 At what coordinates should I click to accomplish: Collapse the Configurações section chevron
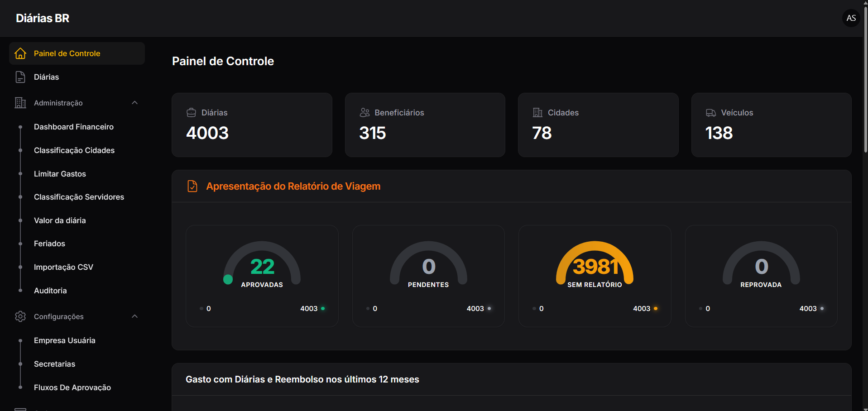pyautogui.click(x=134, y=316)
